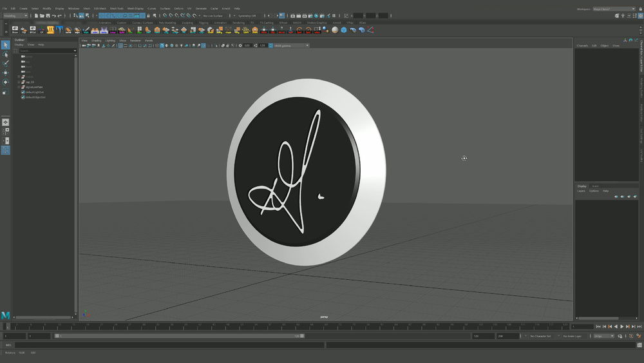
Task: Pick the Rotate tool in Tool Box
Action: point(5,83)
